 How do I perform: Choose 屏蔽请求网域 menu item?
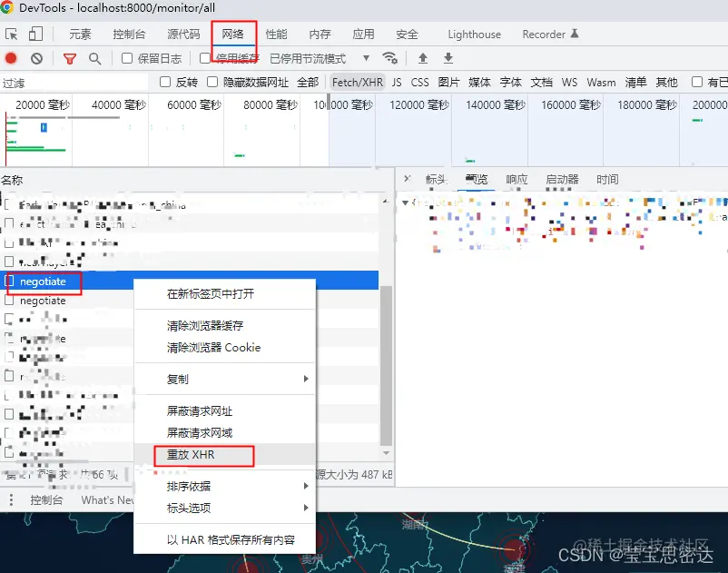pyautogui.click(x=225, y=433)
